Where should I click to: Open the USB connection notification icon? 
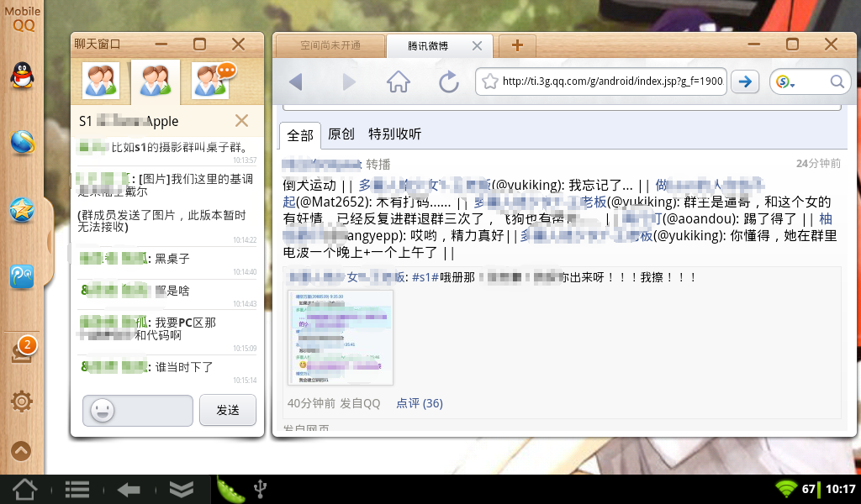(x=261, y=489)
